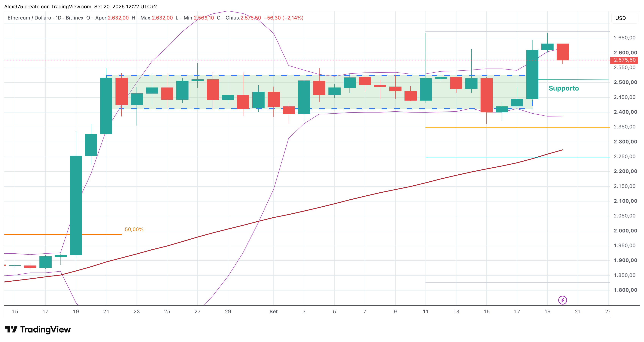The image size is (644, 342).
Task: Click the green Supporto label
Action: 564,88
